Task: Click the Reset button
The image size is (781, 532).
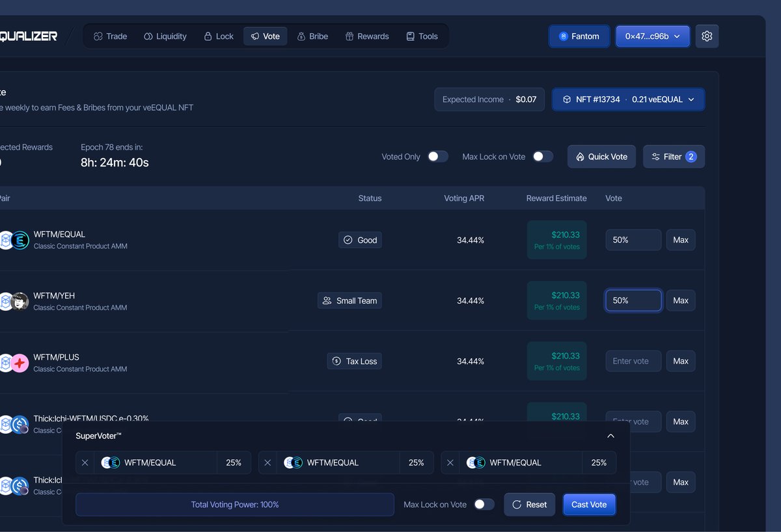Action: click(530, 505)
